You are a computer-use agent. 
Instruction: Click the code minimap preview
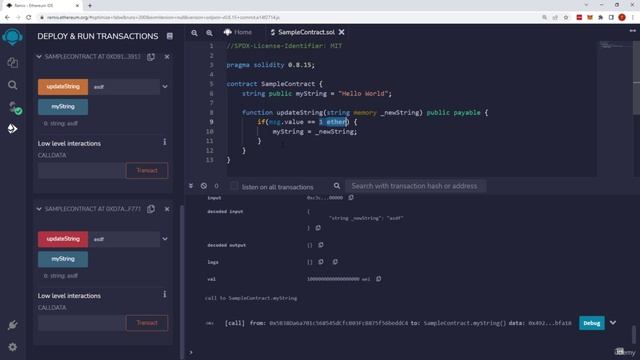click(x=615, y=45)
